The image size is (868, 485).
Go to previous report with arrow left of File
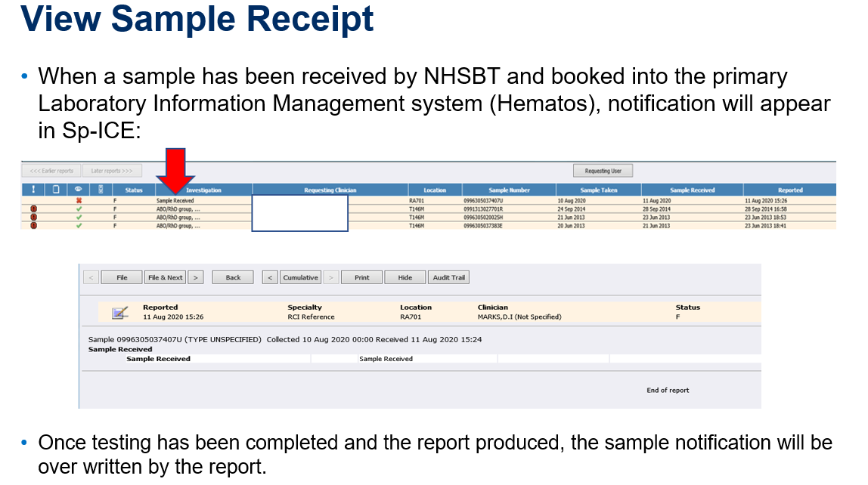click(x=91, y=277)
